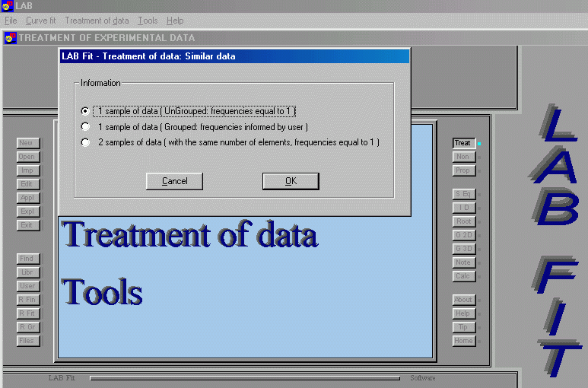Expand the Treatment of data menu

[x=97, y=21]
